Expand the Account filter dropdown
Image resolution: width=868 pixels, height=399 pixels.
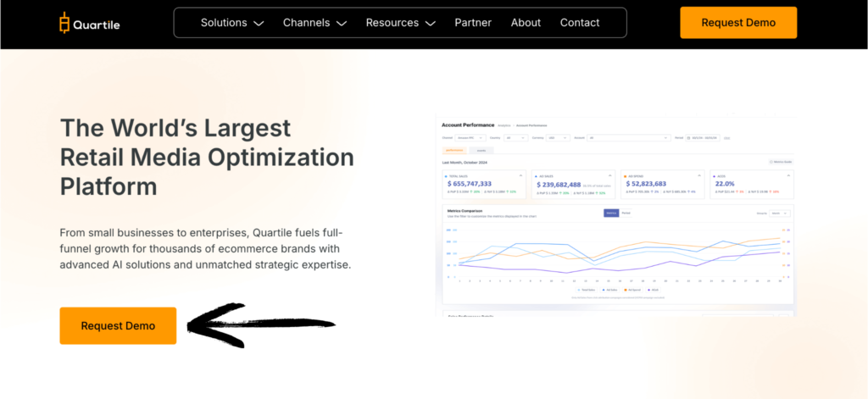(629, 138)
